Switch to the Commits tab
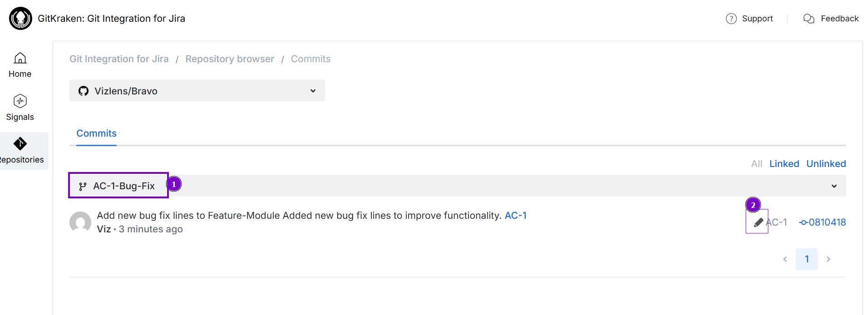This screenshot has height=315, width=868. (x=96, y=133)
